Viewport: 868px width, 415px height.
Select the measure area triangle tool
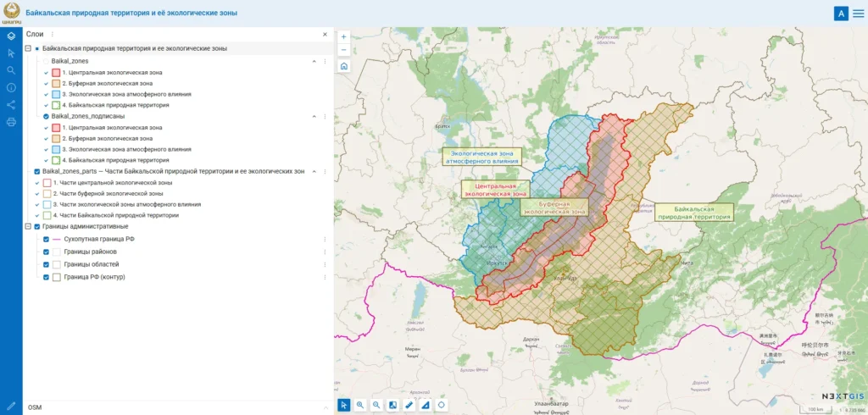point(426,405)
